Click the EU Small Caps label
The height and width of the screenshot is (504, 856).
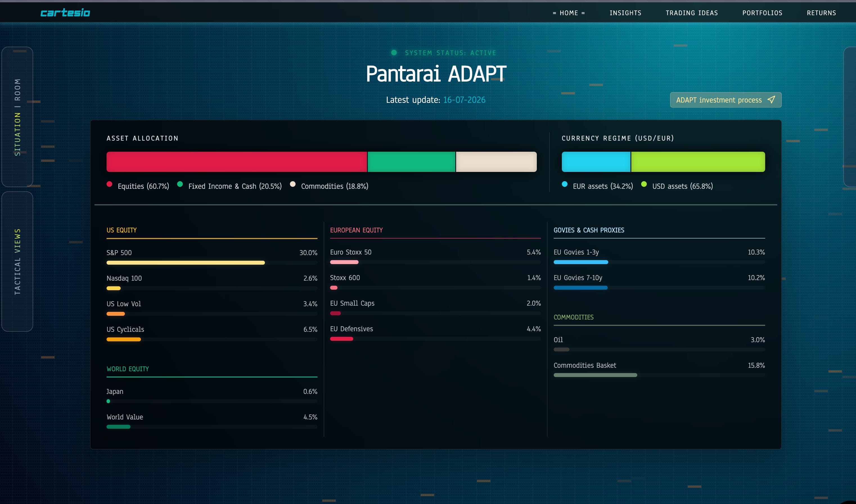point(352,303)
